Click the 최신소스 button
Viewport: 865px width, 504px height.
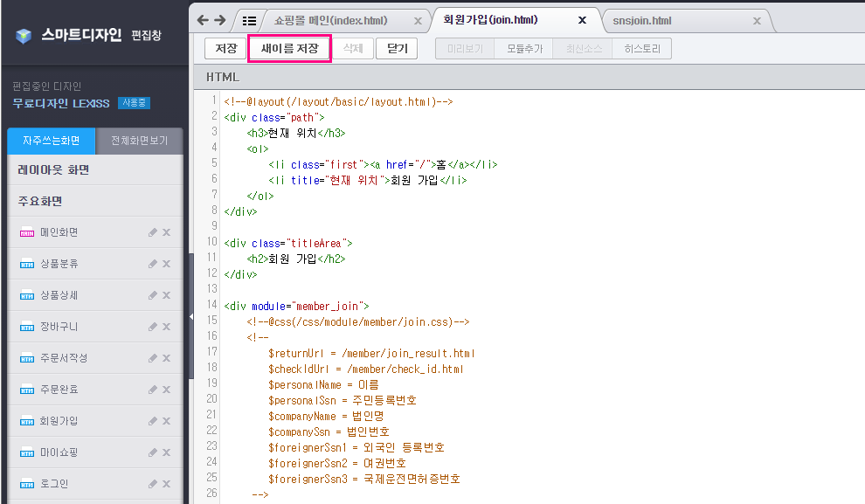tap(583, 49)
